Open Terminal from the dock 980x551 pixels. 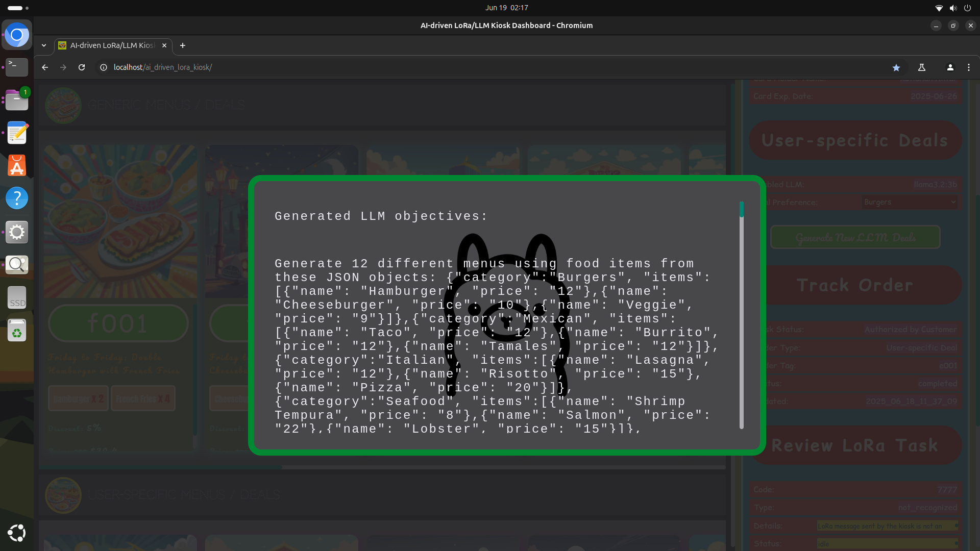[17, 66]
